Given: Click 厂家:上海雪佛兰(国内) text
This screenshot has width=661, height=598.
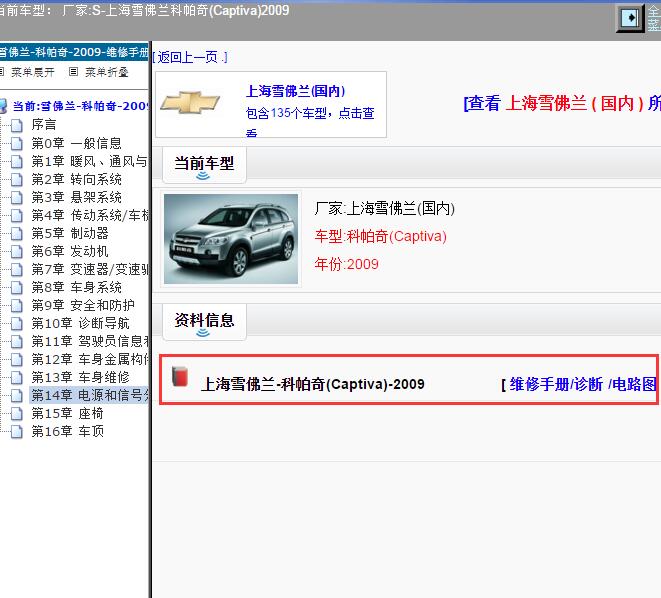Looking at the screenshot, I should 384,209.
